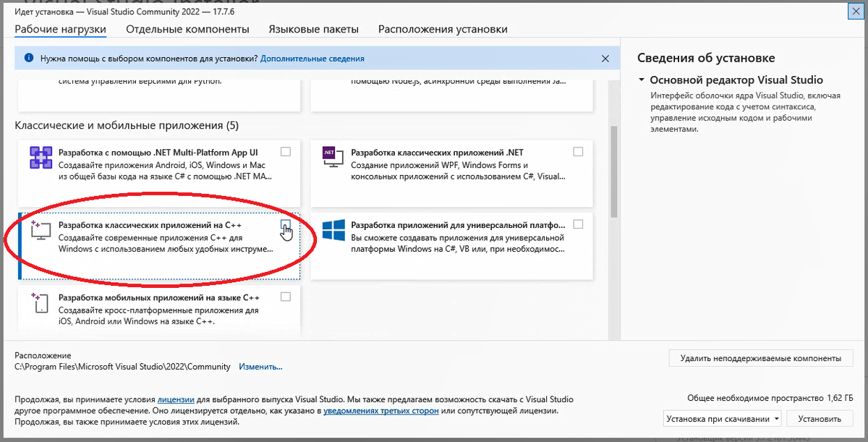868x442 pixels.
Task: Select the Разработка классических приложений на C++ title
Action: 150,225
